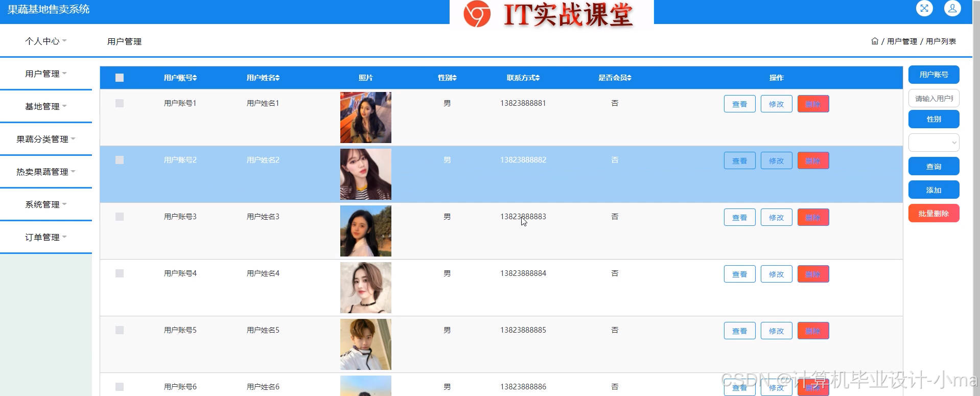
Task: Edit 用户账号1 with 修改 button
Action: (x=776, y=104)
